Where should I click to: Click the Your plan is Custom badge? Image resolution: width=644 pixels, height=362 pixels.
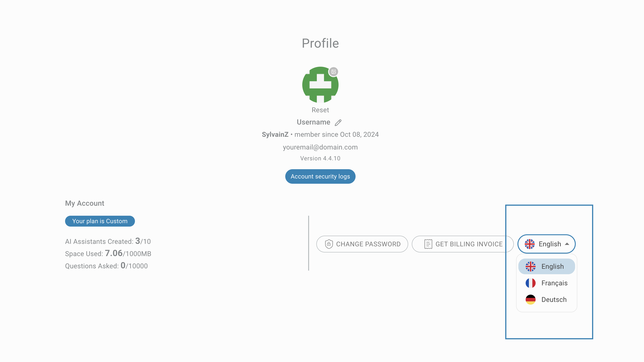point(100,221)
